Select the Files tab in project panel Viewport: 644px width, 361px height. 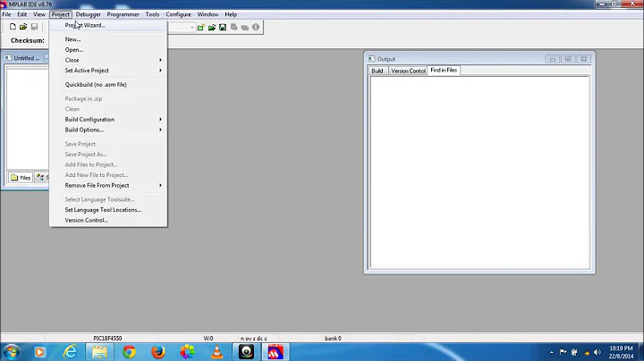point(21,177)
